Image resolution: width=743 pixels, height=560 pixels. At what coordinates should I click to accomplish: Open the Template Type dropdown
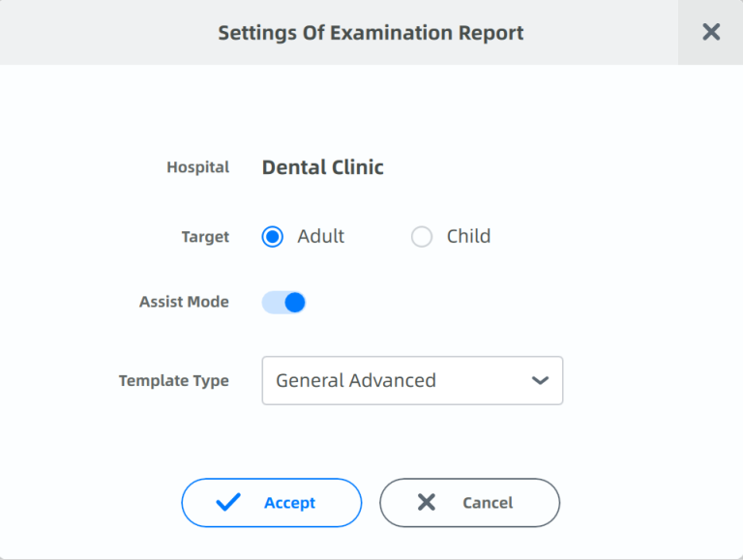point(412,380)
